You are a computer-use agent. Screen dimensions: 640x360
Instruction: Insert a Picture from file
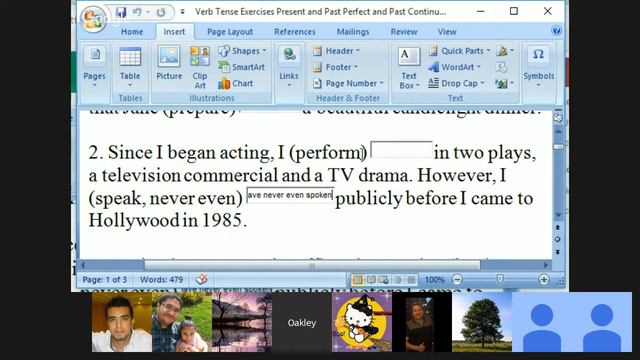point(169,63)
